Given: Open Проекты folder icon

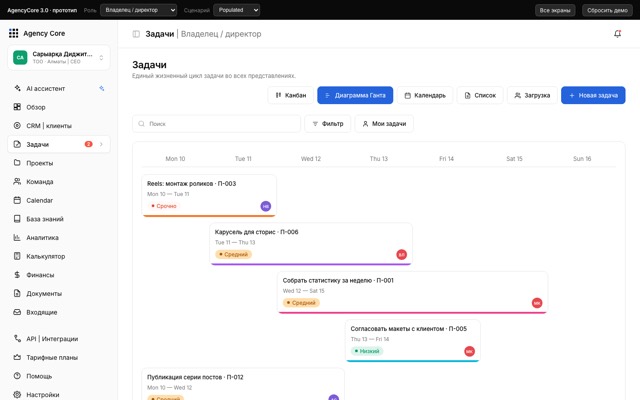Looking at the screenshot, I should [17, 162].
